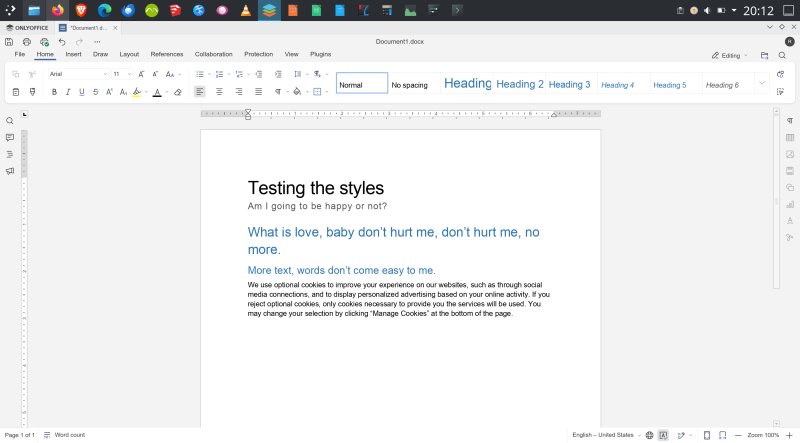The image size is (800, 443).
Task: Click the search icon at top right
Action: 782,55
